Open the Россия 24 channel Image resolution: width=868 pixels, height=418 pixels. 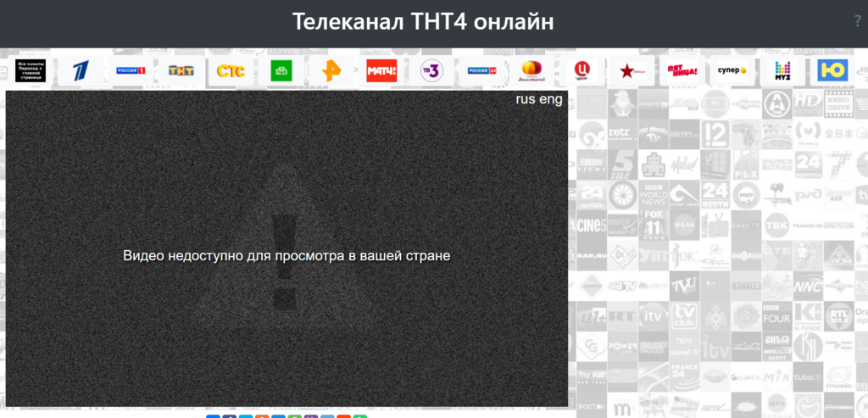(481, 71)
